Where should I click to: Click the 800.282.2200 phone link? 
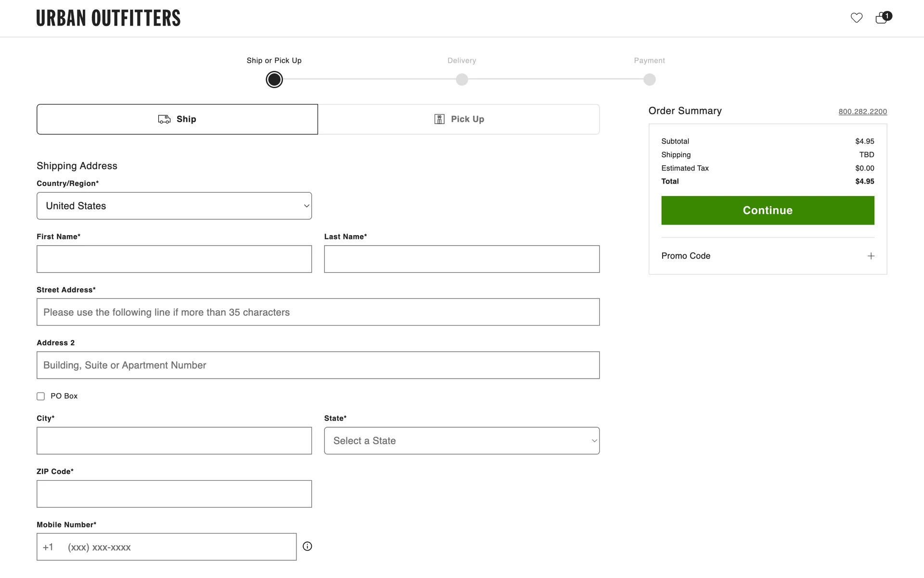[862, 112]
